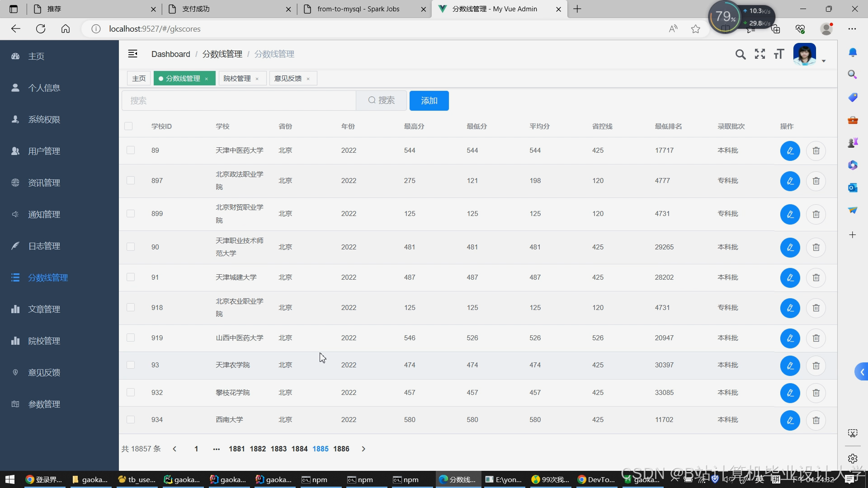Toggle the sidebar hamburger icon
This screenshot has width=868, height=488.
pos(132,54)
